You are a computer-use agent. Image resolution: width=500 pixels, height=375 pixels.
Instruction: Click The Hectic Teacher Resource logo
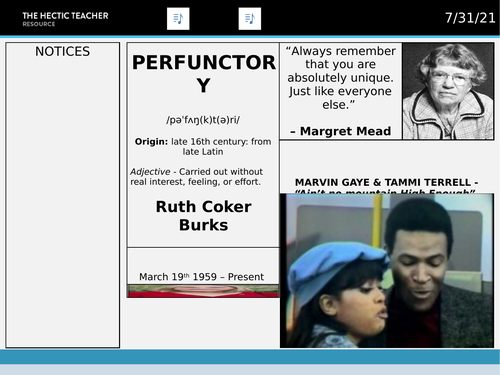coord(65,19)
